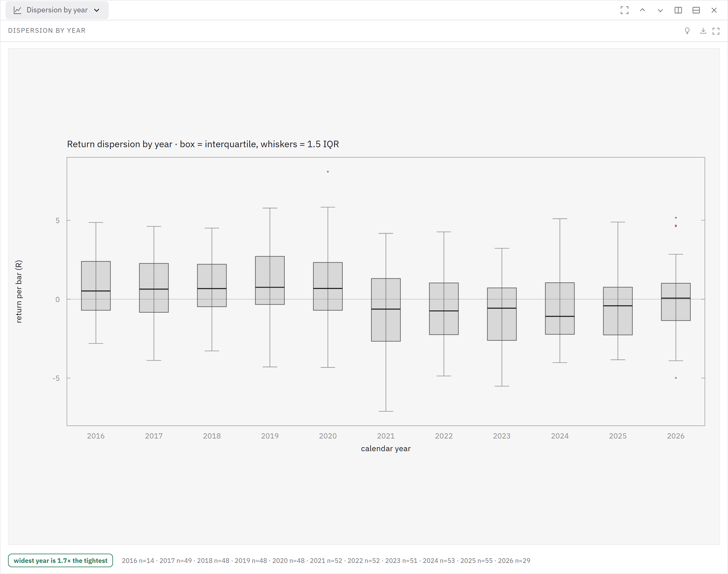Download the chart

(703, 31)
